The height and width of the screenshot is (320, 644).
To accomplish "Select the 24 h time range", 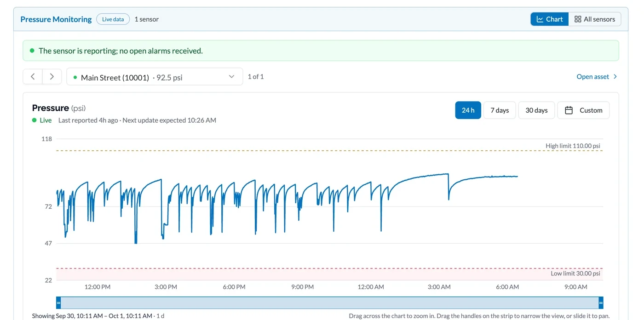I will click(x=468, y=110).
